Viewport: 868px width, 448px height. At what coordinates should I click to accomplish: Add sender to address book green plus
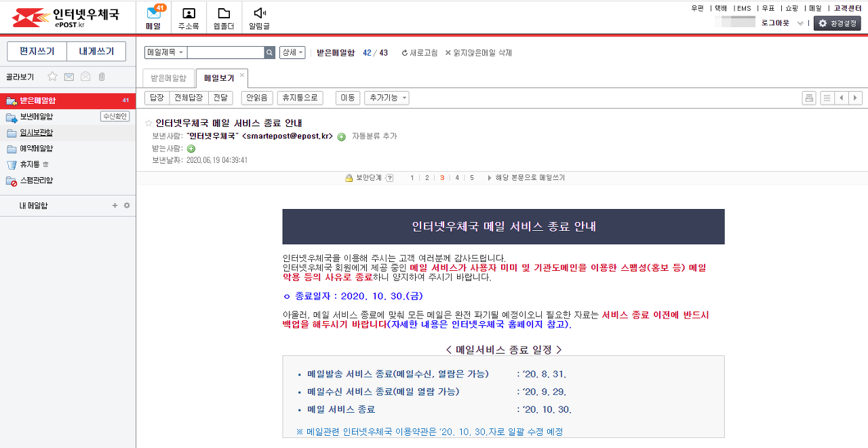[x=341, y=136]
